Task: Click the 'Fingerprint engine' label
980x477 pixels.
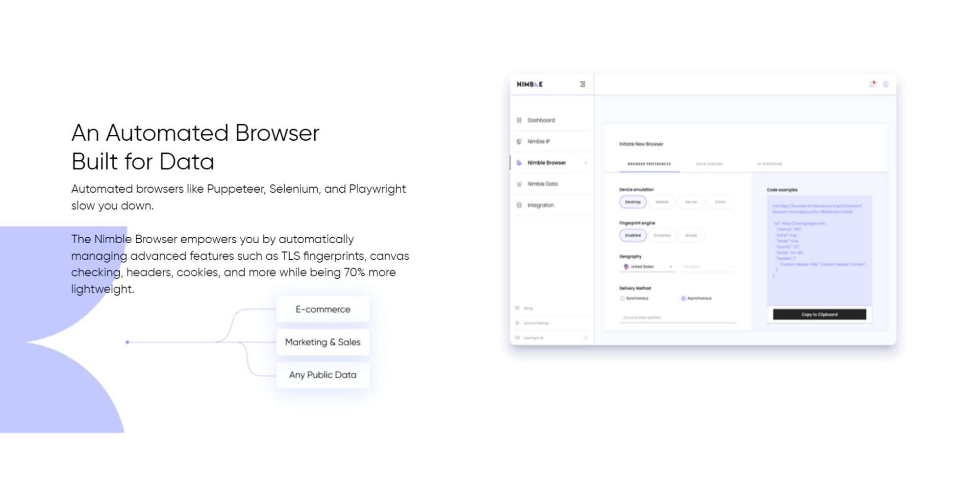Action: tap(637, 223)
